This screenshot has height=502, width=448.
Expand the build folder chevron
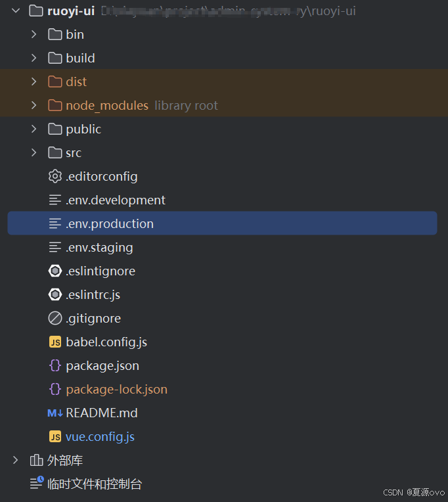(34, 58)
